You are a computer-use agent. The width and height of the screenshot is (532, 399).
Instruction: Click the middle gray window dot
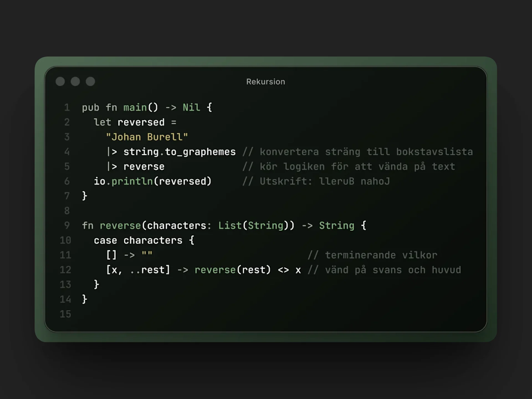tap(75, 81)
